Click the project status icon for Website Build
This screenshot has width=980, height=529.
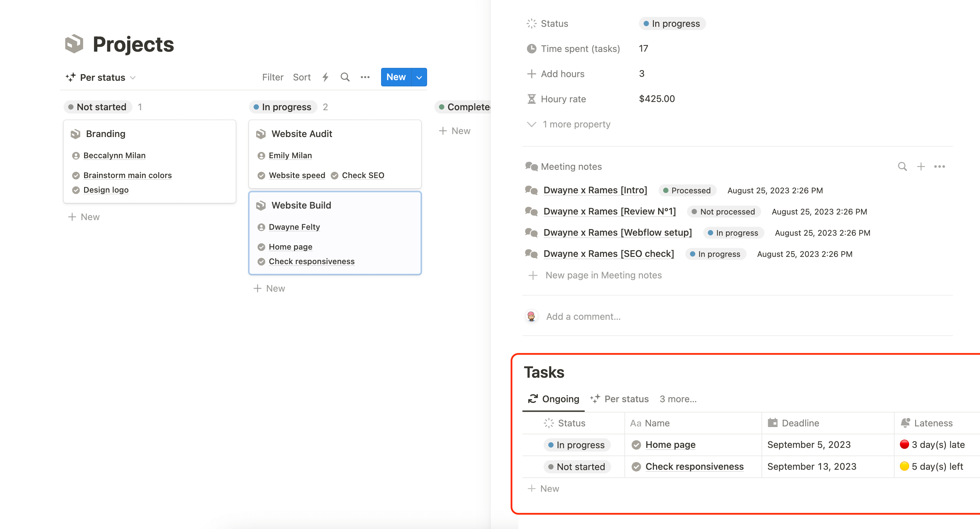(261, 205)
